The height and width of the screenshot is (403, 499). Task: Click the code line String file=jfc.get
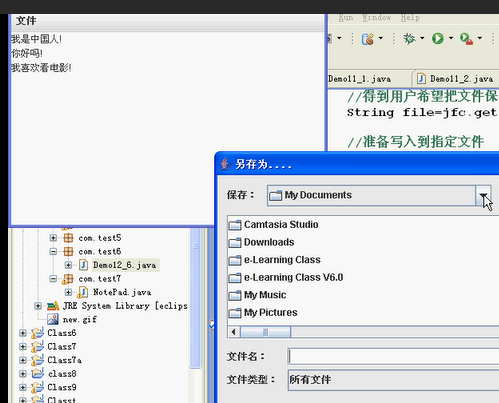(422, 113)
